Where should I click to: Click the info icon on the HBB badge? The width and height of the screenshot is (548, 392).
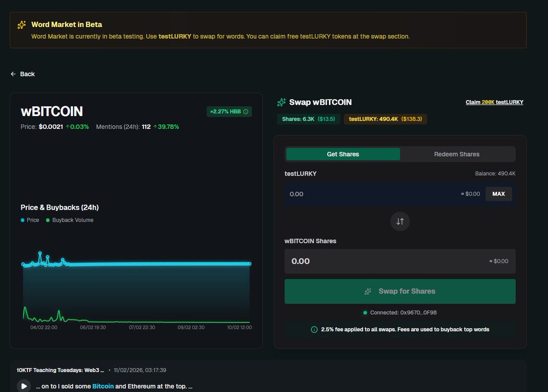pyautogui.click(x=246, y=111)
